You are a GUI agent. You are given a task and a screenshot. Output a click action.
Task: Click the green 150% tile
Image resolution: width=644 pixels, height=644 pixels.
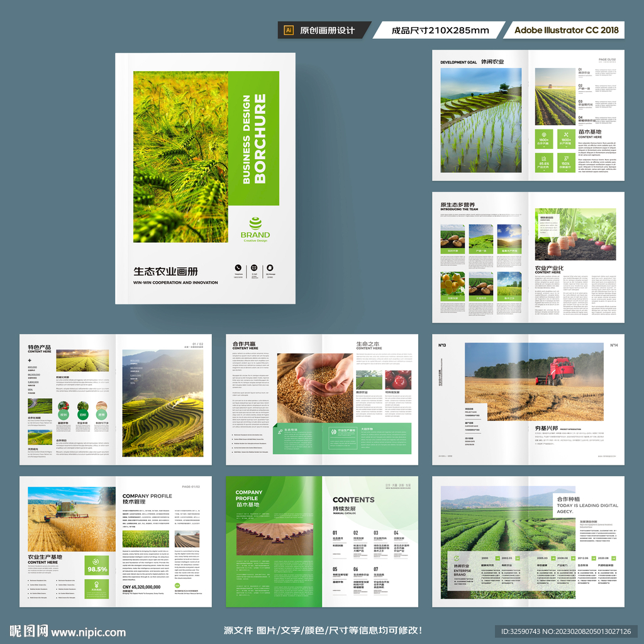(566, 163)
